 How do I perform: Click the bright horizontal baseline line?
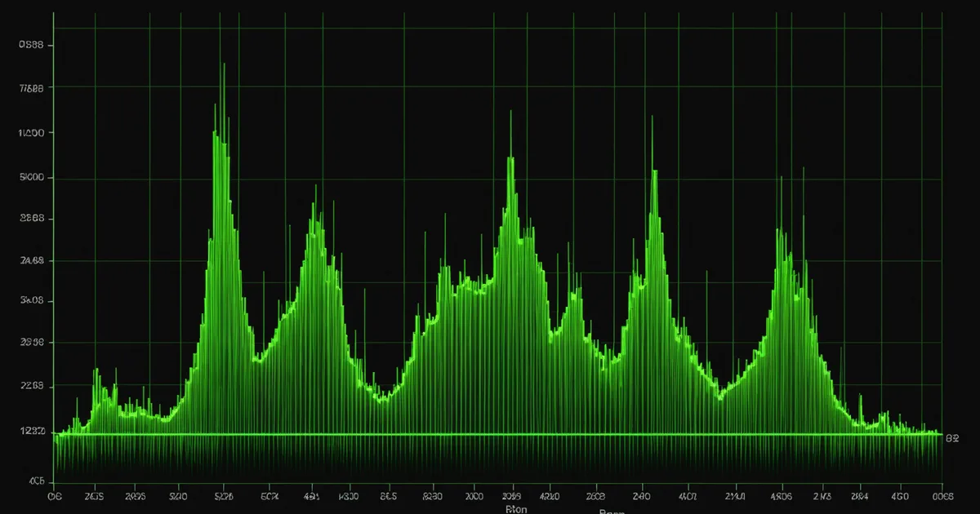pos(498,434)
